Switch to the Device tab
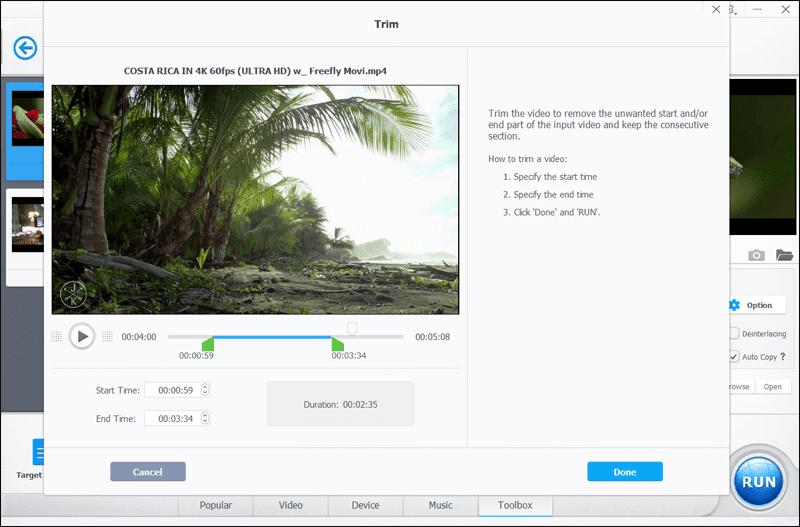This screenshot has height=527, width=800. pyautogui.click(x=365, y=505)
